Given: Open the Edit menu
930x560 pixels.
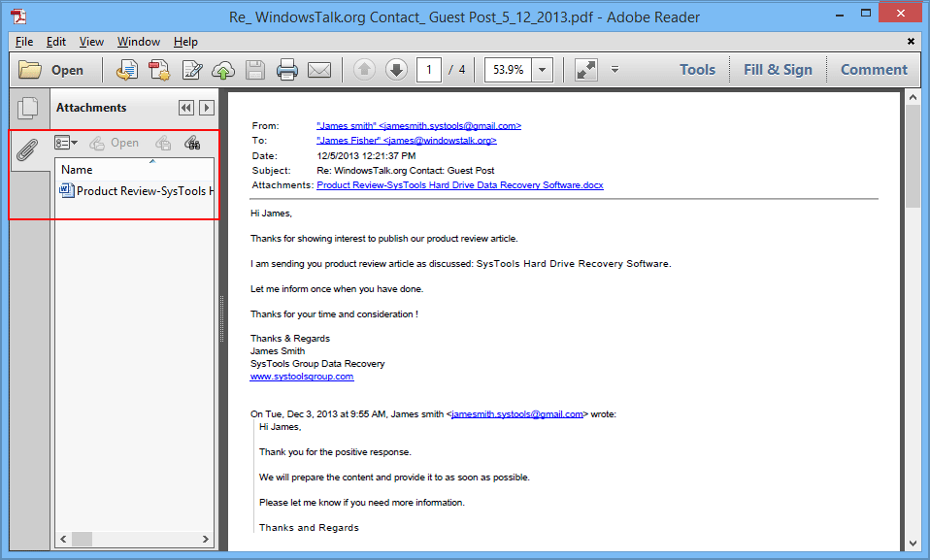Looking at the screenshot, I should (55, 42).
